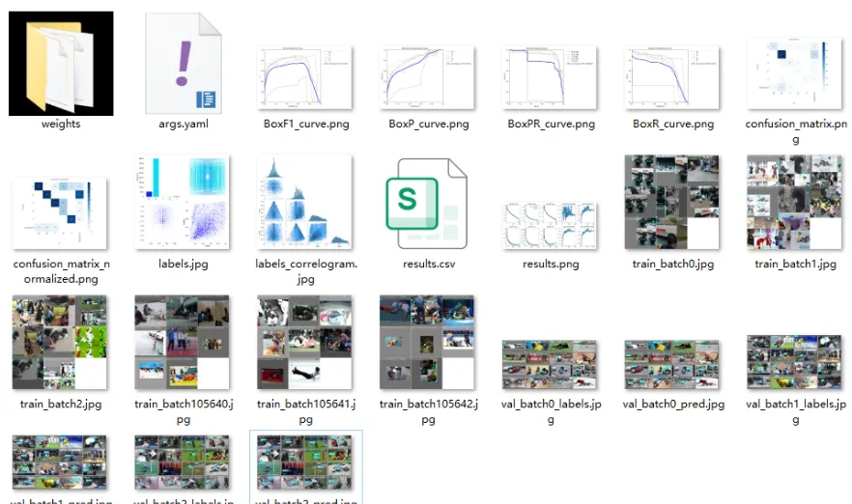Select the args.yaml file icon
Viewport: 852px width, 504px height.
(184, 64)
